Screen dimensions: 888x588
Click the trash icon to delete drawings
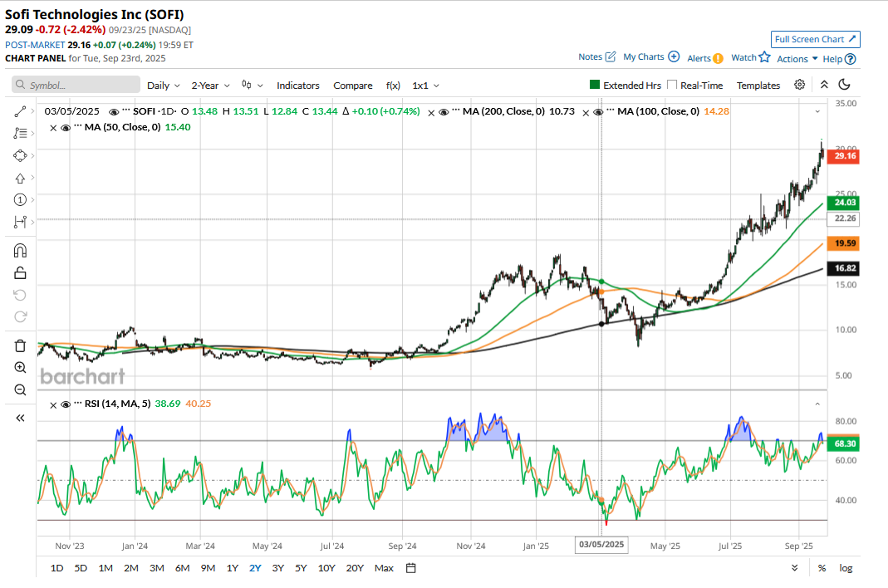pyautogui.click(x=21, y=345)
